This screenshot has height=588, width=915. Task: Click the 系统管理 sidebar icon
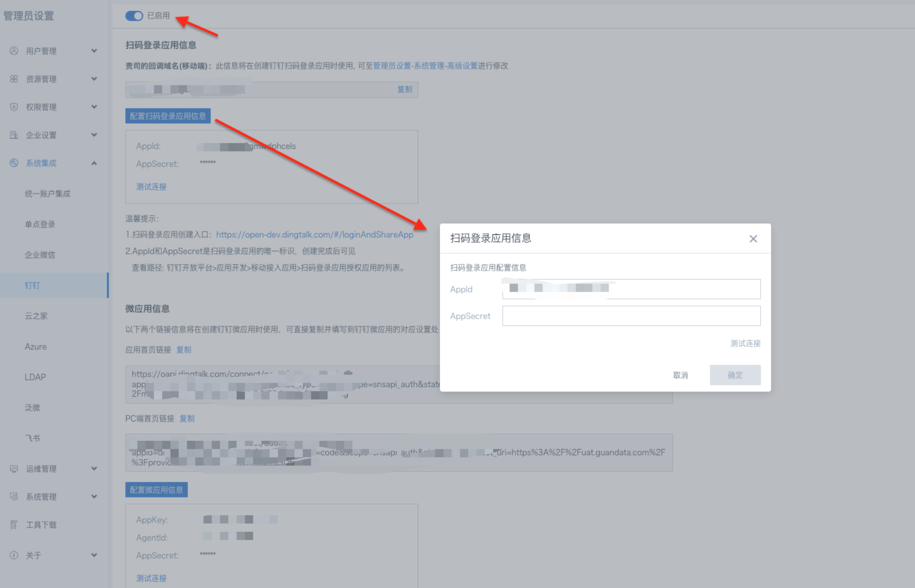(x=14, y=497)
